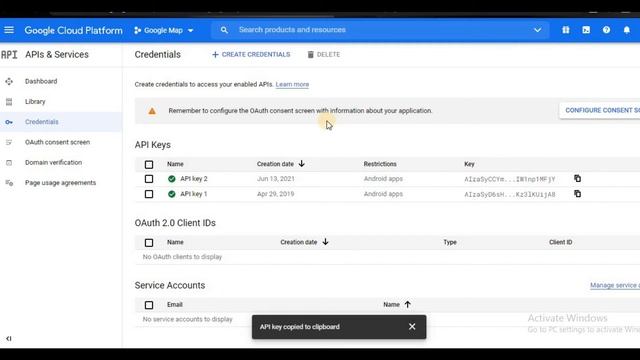Open the free trial gift icon

click(x=566, y=30)
